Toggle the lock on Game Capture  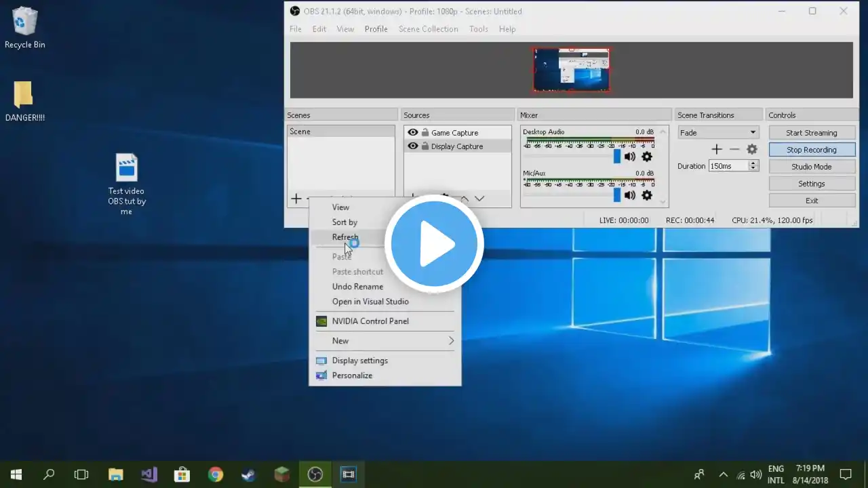click(425, 133)
